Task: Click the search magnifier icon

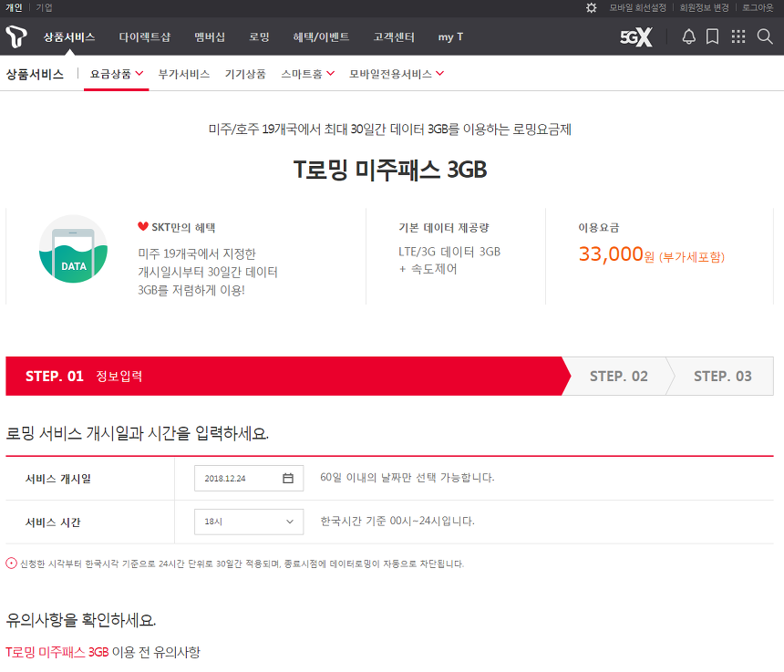Action: (x=764, y=37)
